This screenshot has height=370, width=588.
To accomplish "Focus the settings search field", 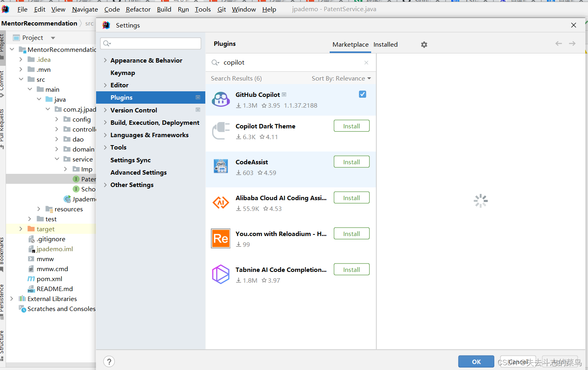I will coord(151,43).
